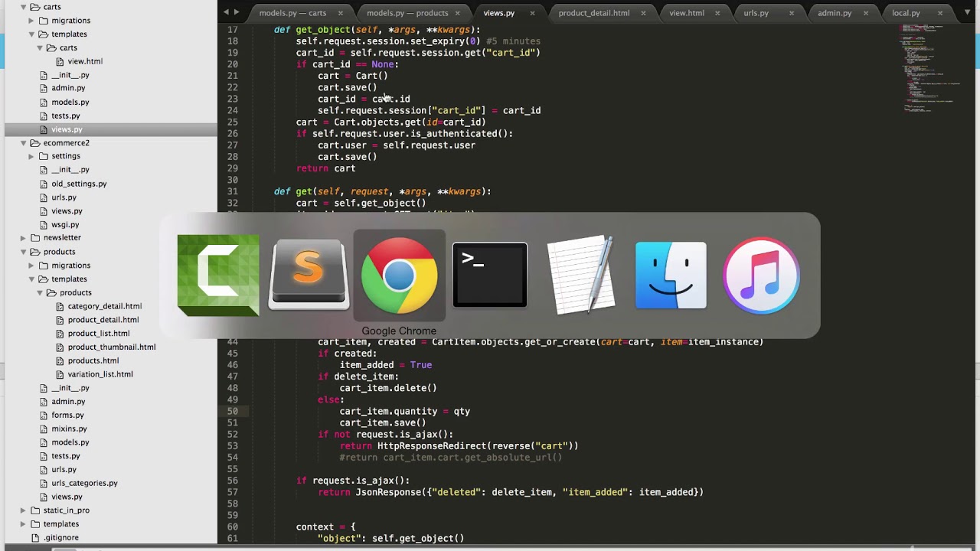Close the urls.py tab
Screen dimensions: 980x551
pos(792,13)
